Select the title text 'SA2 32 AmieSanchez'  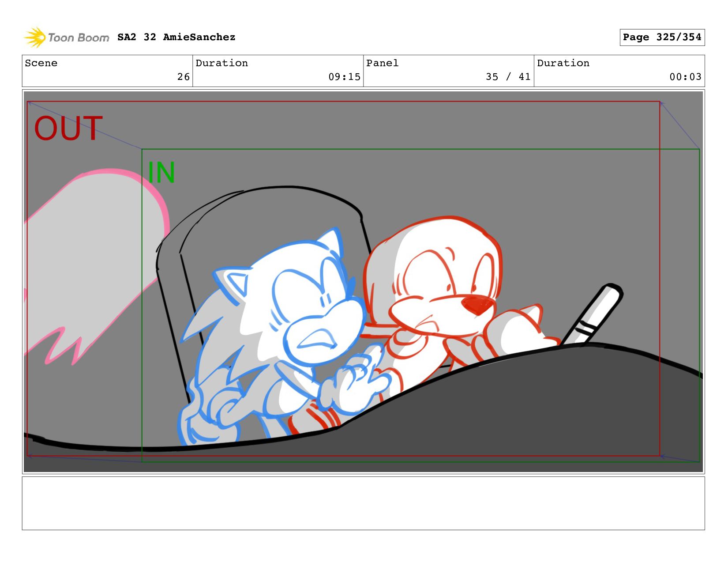(x=176, y=37)
